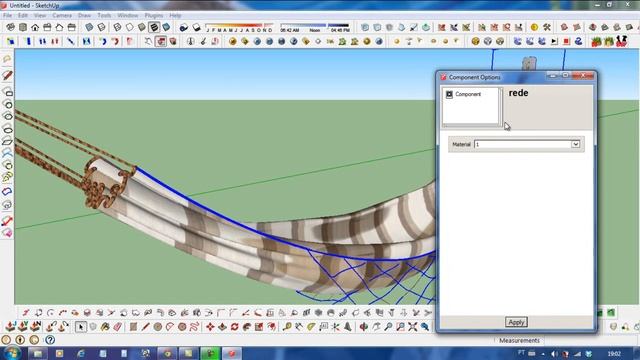Select the Iso view house icon
This screenshot has width=640, height=360.
coord(11,27)
